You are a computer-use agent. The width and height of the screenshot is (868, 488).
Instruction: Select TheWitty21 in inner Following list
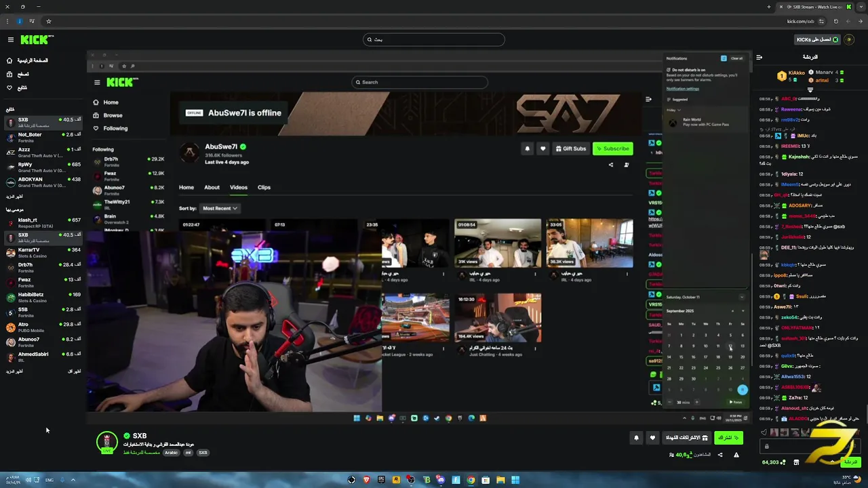(x=129, y=204)
